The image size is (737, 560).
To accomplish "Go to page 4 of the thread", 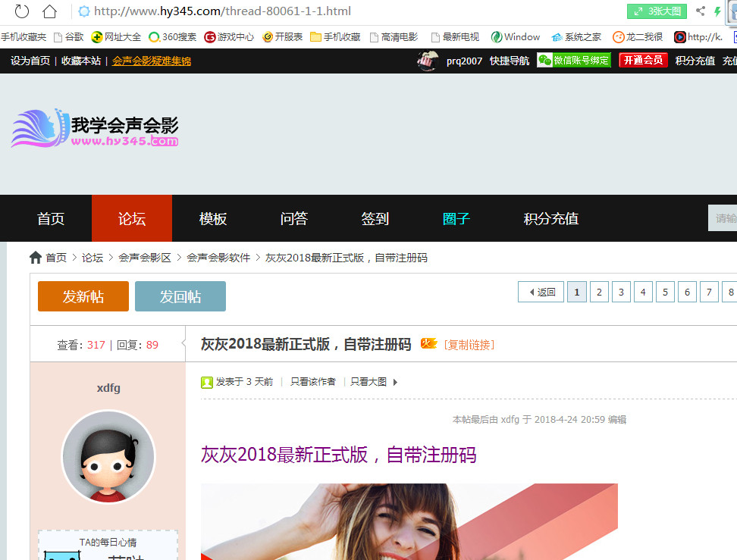I will coord(643,292).
